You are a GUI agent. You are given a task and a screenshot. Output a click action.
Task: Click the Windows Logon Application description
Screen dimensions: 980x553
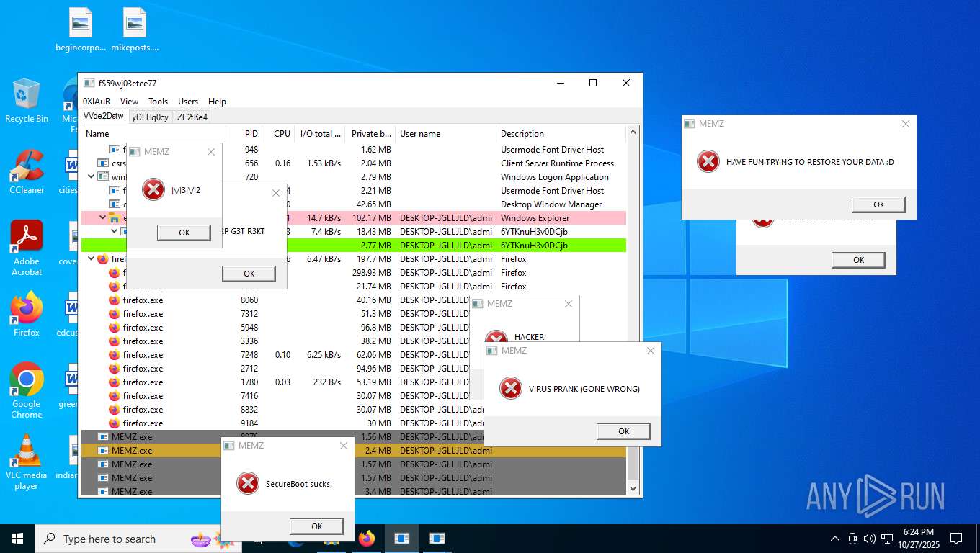(x=555, y=177)
